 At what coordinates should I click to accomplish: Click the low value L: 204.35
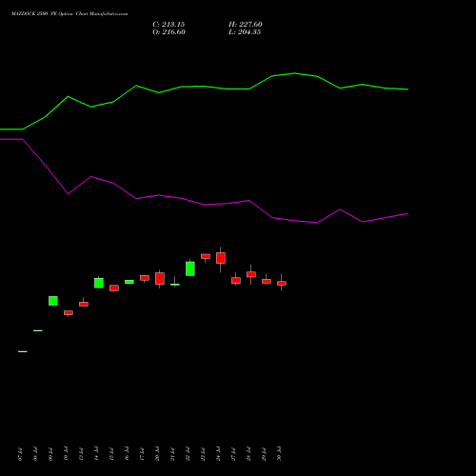pyautogui.click(x=245, y=32)
